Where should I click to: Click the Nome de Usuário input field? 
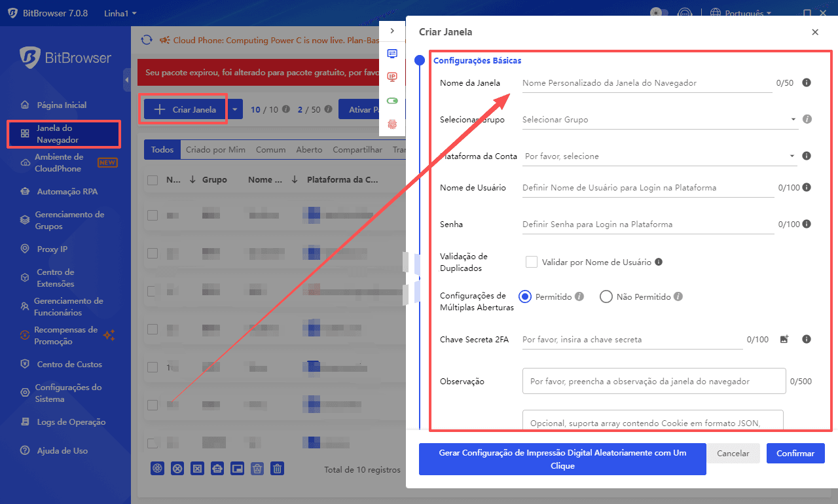pos(647,188)
